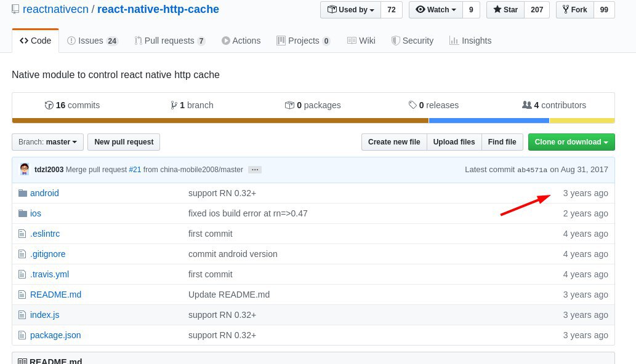Open README.md link in file list
The height and width of the screenshot is (364, 636).
(x=55, y=295)
